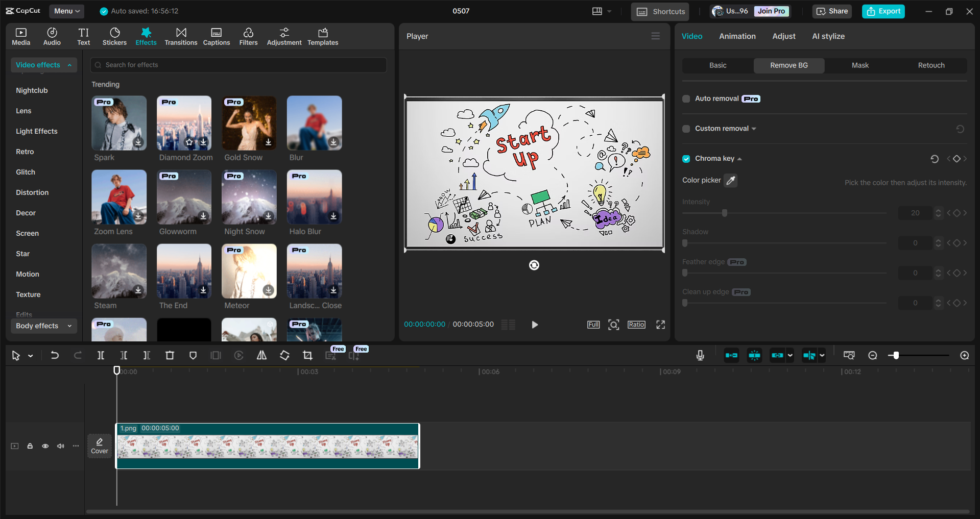The width and height of the screenshot is (980, 519).
Task: Click the Split tool in timeline toolbar
Action: 101,355
